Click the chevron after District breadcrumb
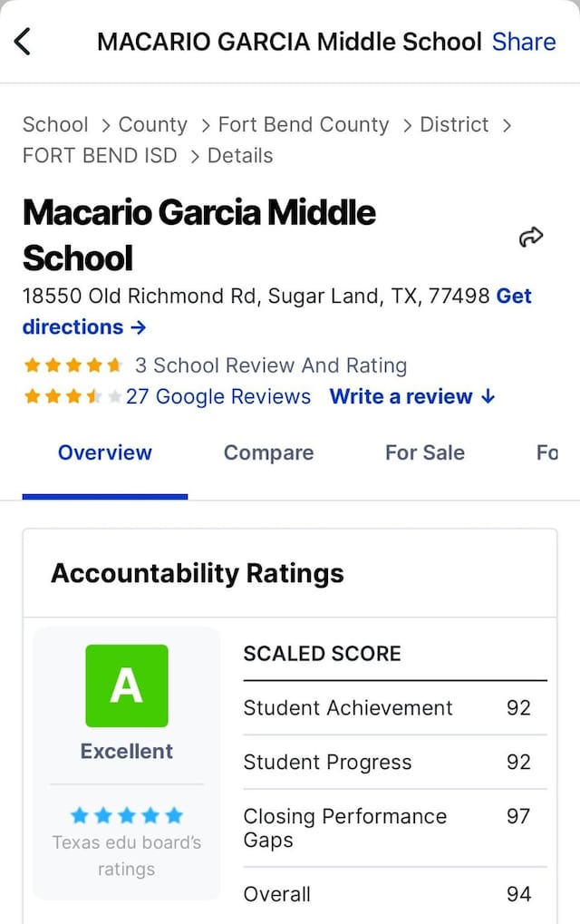The width and height of the screenshot is (580, 924). click(x=507, y=125)
